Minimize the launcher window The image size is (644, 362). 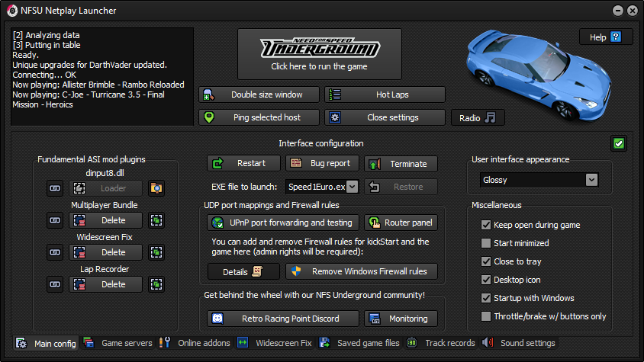tap(618, 11)
